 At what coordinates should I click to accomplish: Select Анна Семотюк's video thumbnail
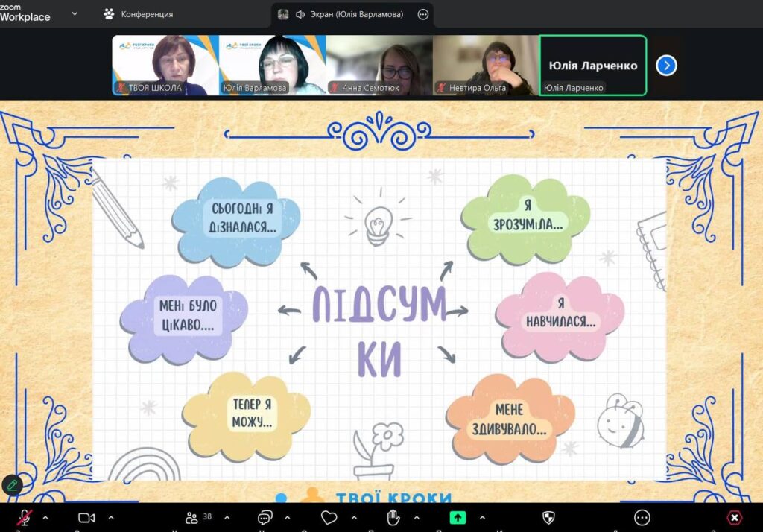coord(379,66)
